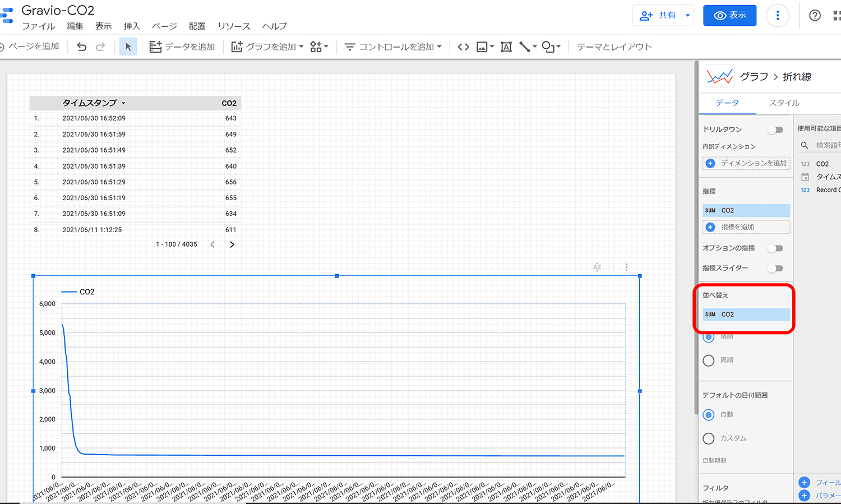Open the three-dot more options menu
The image size is (841, 504).
pyautogui.click(x=778, y=16)
